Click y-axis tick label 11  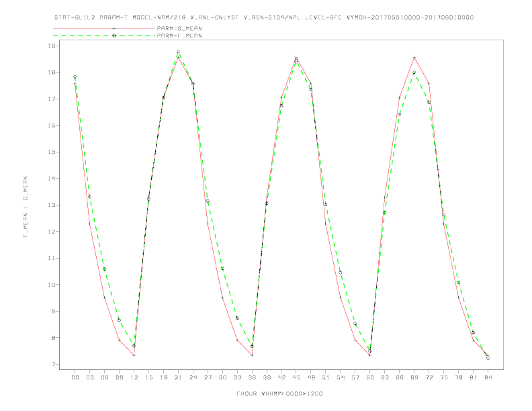click(52, 258)
